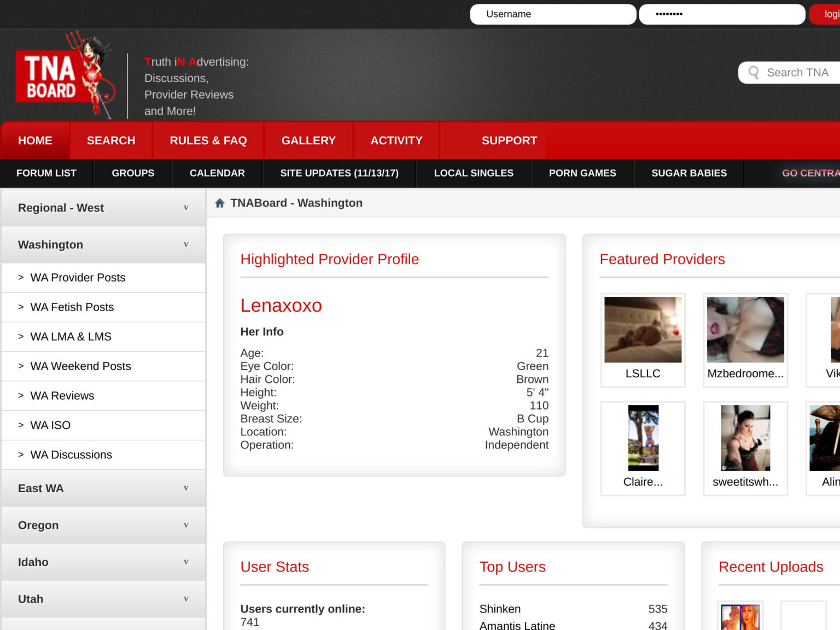Click TNABoard - Washington breadcrumb text
840x630 pixels.
point(296,203)
